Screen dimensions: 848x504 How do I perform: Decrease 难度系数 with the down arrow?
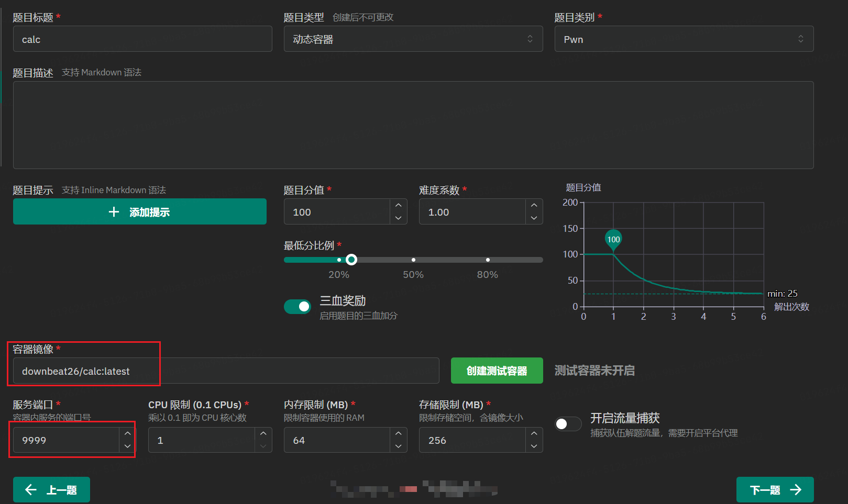[x=534, y=218]
